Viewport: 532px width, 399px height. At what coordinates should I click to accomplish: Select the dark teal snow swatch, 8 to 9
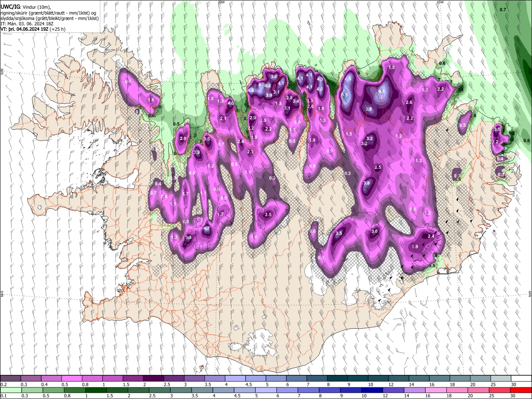337,378
